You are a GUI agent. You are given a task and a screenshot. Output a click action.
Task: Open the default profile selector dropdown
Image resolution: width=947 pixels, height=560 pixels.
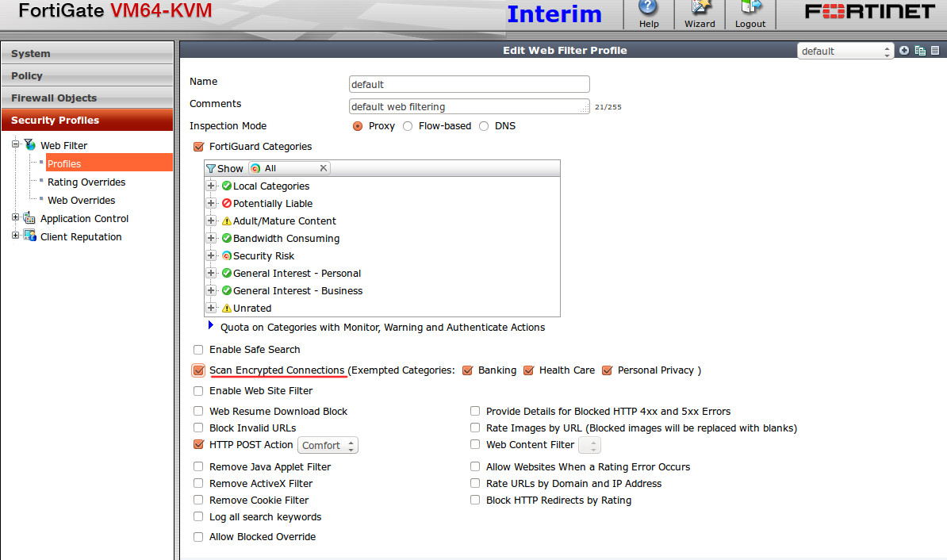click(x=845, y=51)
